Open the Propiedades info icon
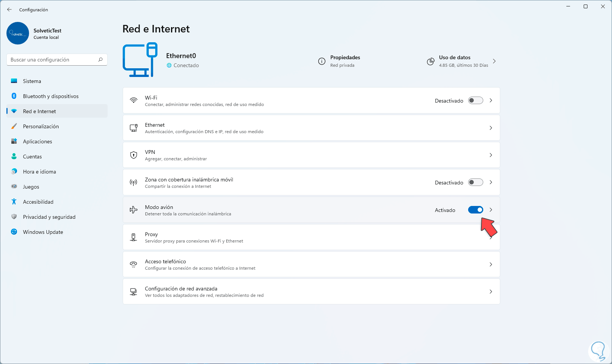This screenshot has height=364, width=612. coord(322,61)
